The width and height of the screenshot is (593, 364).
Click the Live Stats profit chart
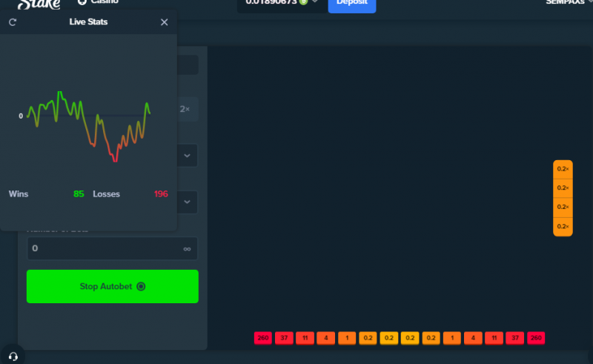[x=89, y=126]
